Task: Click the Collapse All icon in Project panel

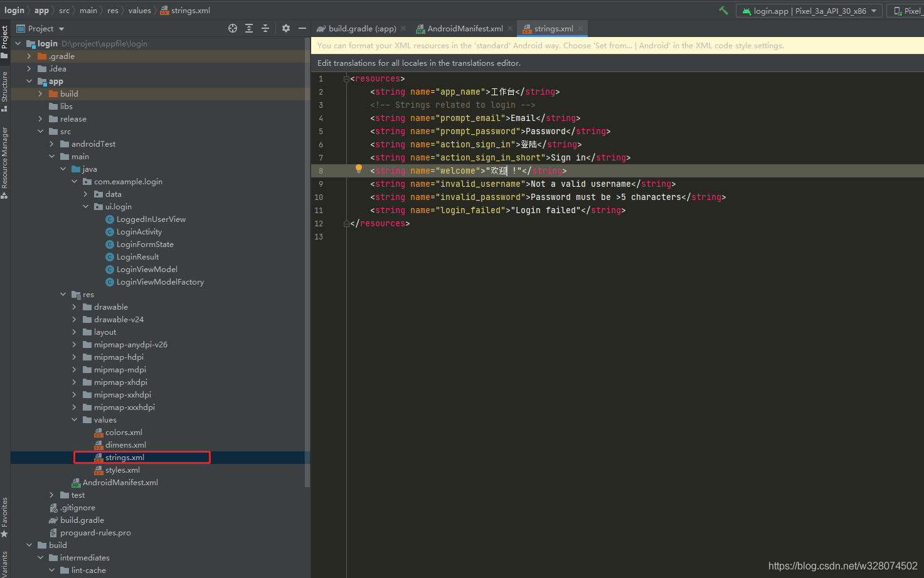Action: click(265, 28)
